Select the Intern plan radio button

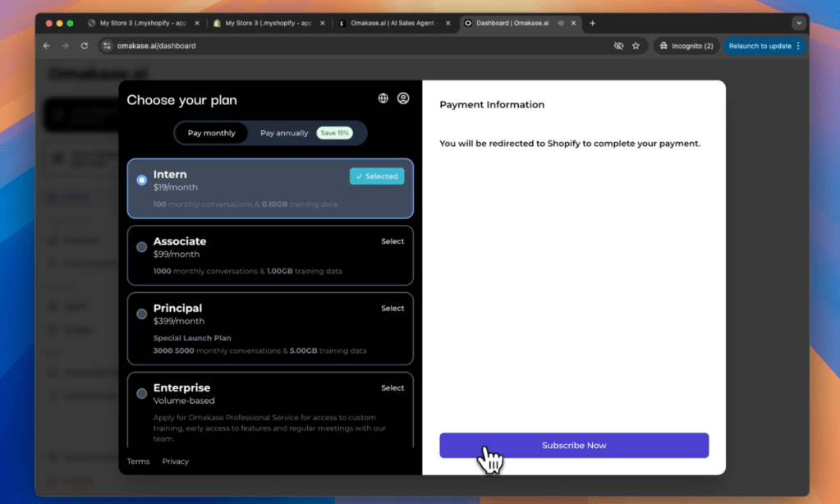tap(142, 180)
